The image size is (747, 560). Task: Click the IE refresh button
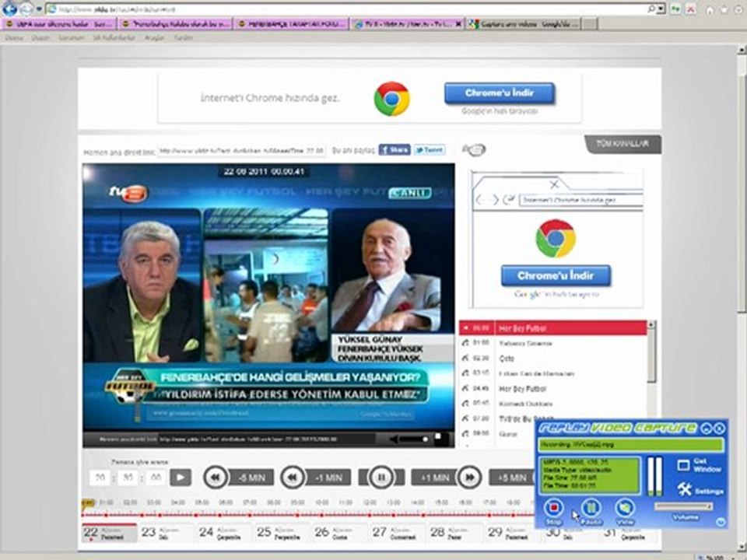(x=676, y=9)
